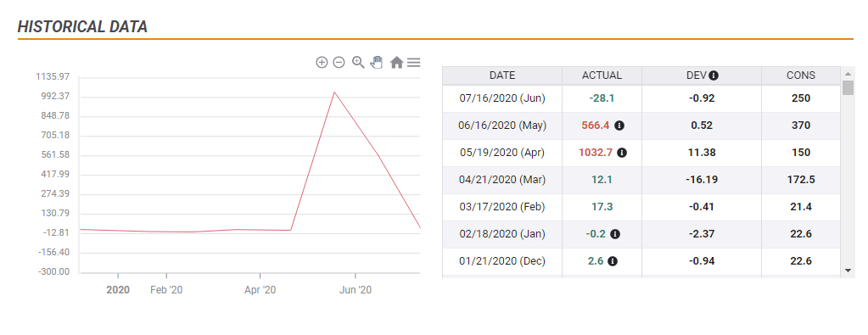Click the table scrollbar thumb
Image resolution: width=868 pixels, height=335 pixels.
pyautogui.click(x=848, y=87)
